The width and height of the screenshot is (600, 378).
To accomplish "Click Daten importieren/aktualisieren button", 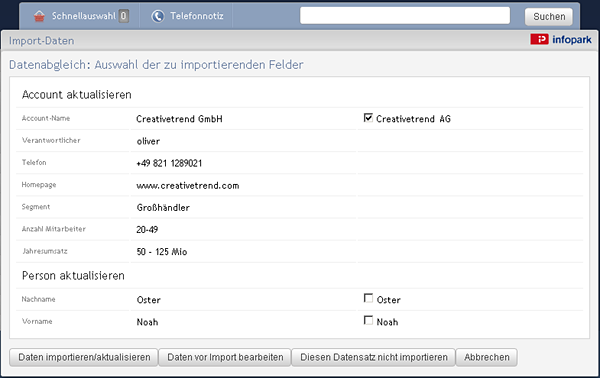I will pos(84,357).
